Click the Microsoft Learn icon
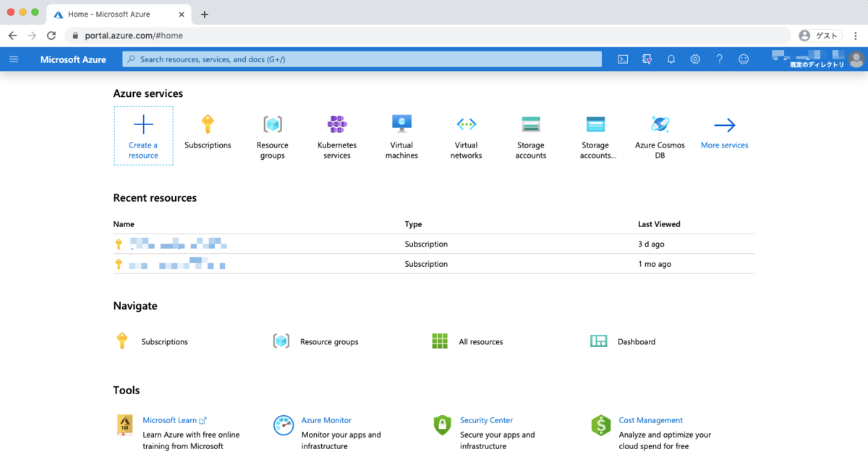Viewport: 868px width, 473px height. [x=125, y=425]
